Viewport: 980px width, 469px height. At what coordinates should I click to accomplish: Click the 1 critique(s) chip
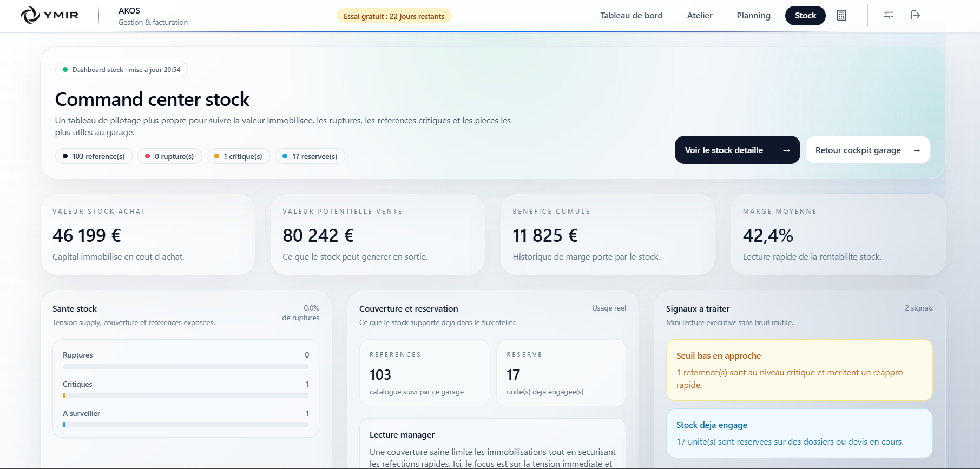point(238,156)
